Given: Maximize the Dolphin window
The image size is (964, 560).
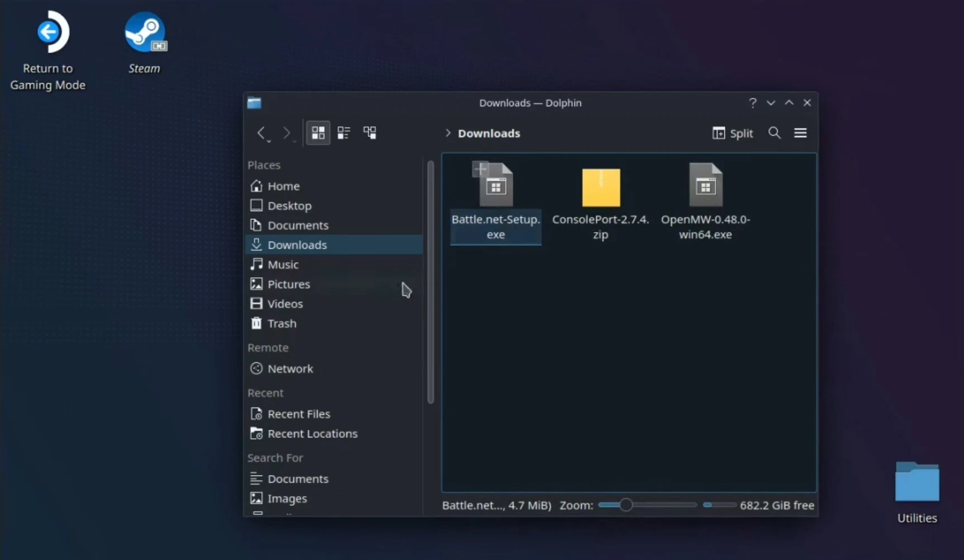Looking at the screenshot, I should click(x=789, y=103).
